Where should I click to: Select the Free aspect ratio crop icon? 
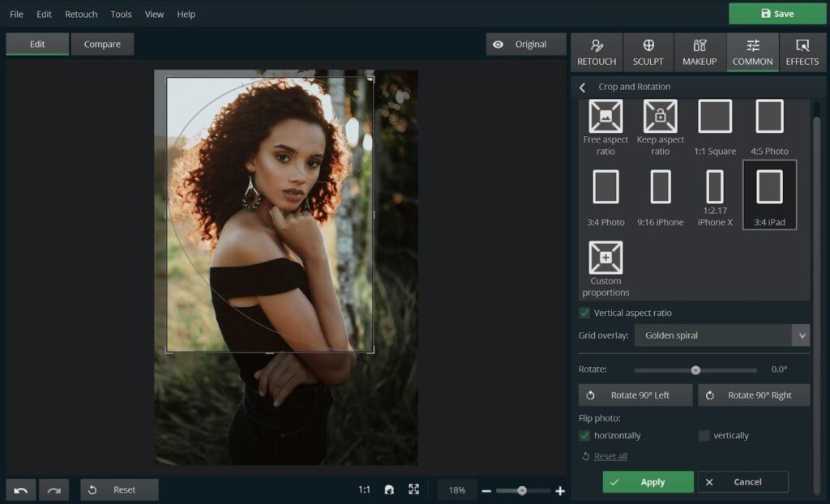coord(605,117)
